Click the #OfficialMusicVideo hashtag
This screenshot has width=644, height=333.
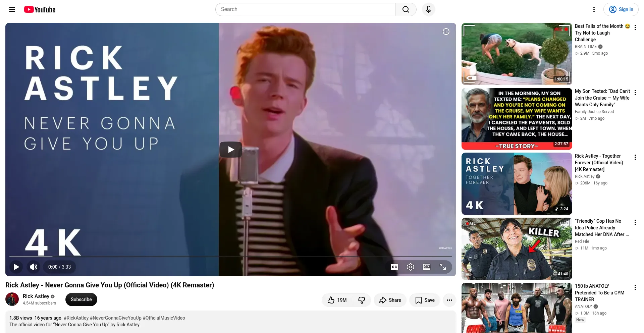click(x=164, y=318)
